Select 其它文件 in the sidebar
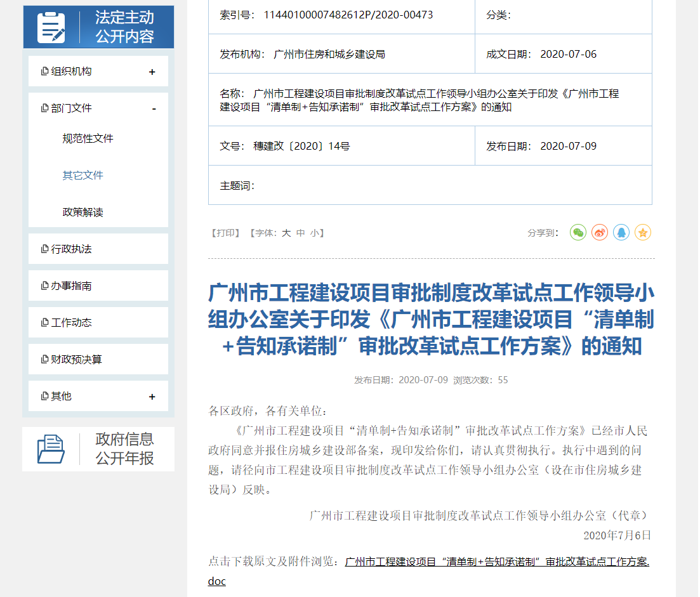Screen dimensions: 700x597 coord(83,175)
